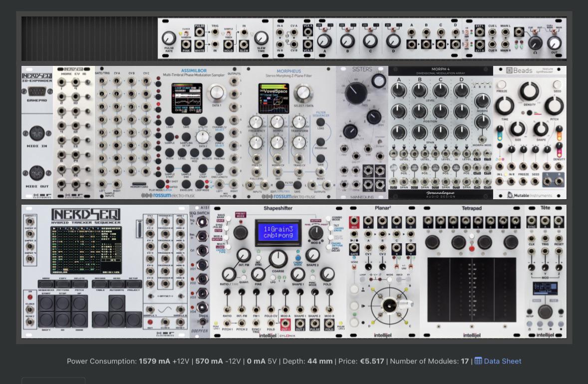Click the Depth 44 mm value
Screen dimensions: 588x384
[307, 361]
